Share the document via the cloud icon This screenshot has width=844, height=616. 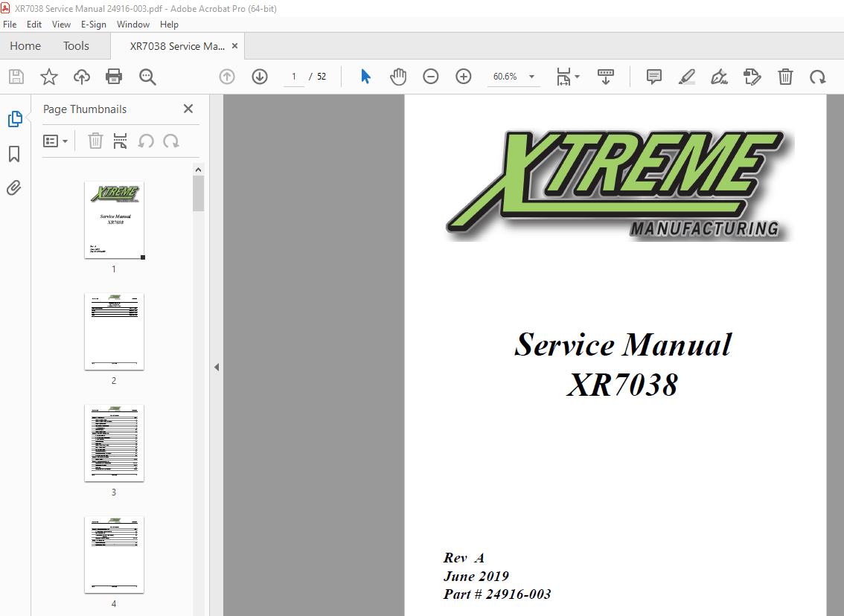(81, 77)
